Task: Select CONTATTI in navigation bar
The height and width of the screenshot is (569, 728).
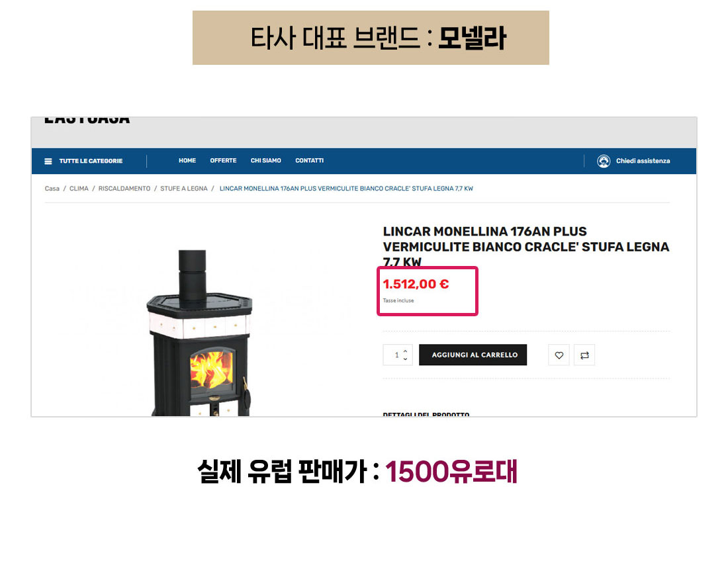Action: pyautogui.click(x=310, y=161)
